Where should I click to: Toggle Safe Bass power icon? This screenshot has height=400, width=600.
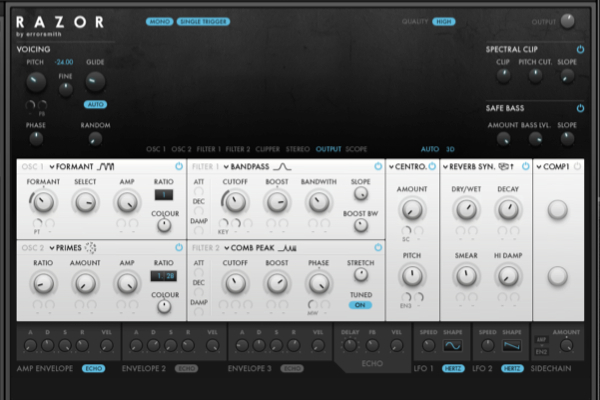[x=580, y=108]
